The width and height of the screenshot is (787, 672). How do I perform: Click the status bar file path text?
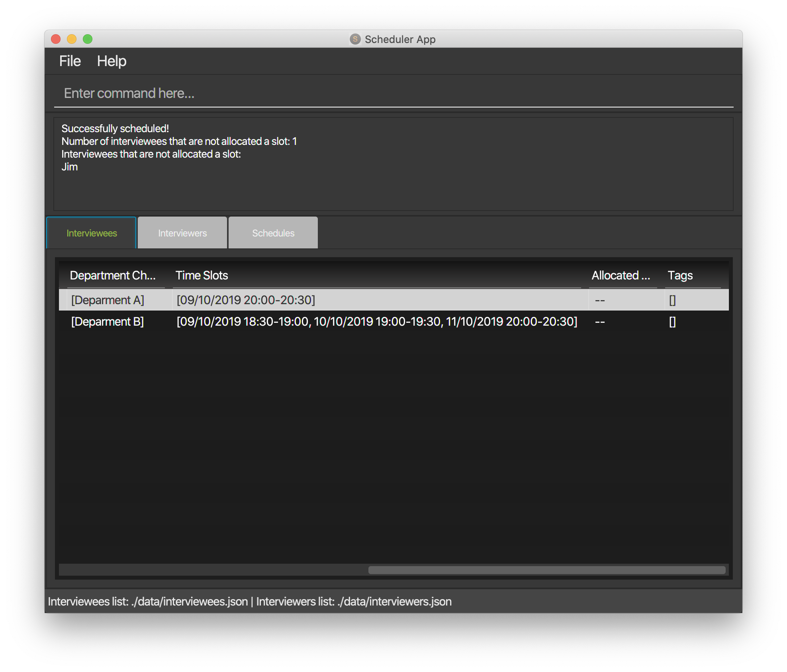(249, 601)
